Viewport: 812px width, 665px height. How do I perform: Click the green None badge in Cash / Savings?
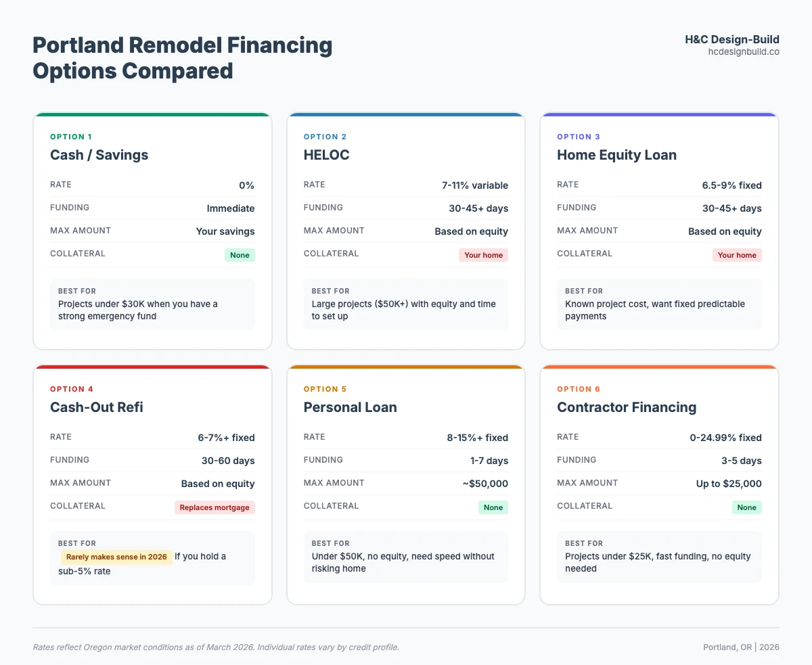240,255
